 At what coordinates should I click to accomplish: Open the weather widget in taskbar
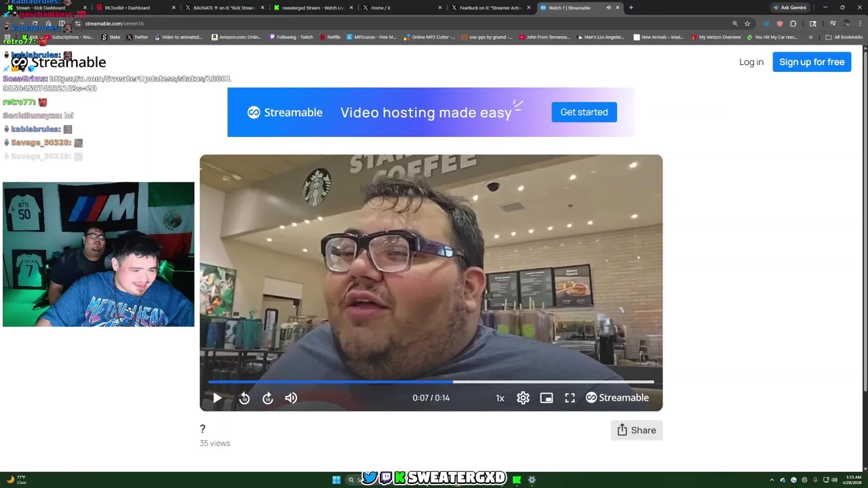pos(16,480)
